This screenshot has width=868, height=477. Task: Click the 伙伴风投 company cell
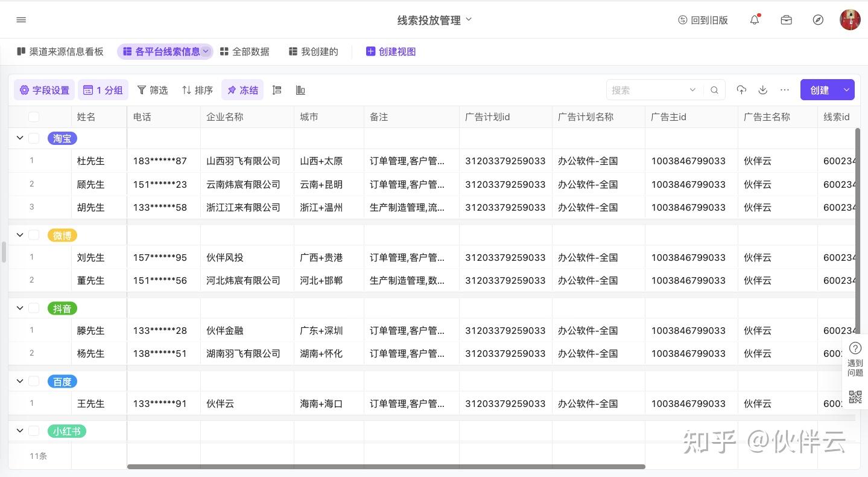(247, 257)
